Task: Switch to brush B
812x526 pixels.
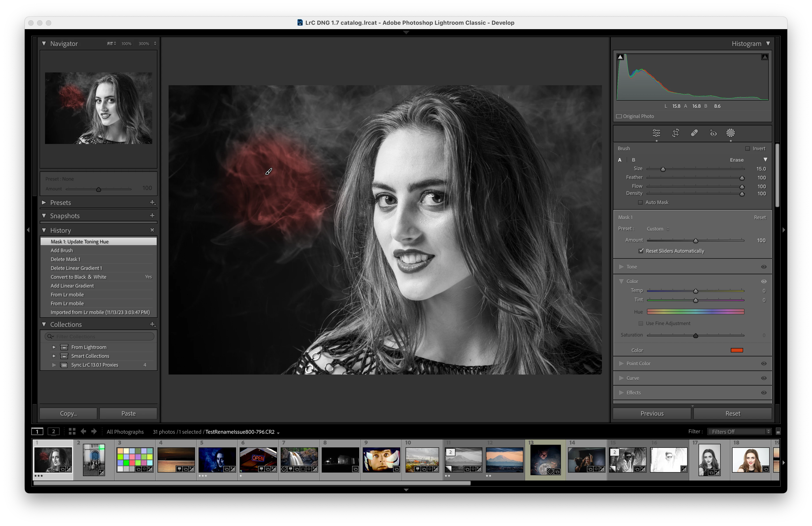Action: point(633,160)
